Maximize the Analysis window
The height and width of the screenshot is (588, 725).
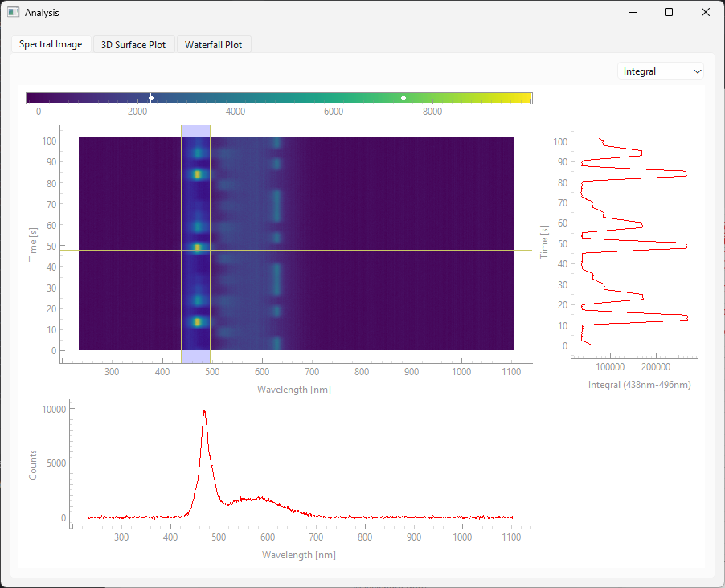pos(669,13)
